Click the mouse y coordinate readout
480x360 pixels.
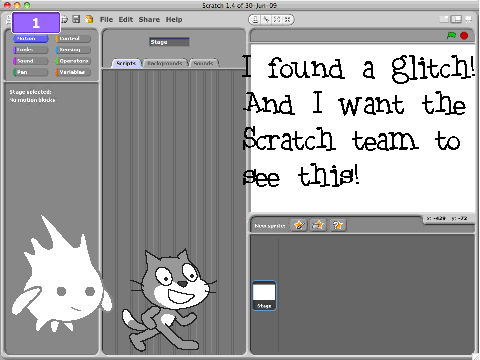pyautogui.click(x=459, y=218)
